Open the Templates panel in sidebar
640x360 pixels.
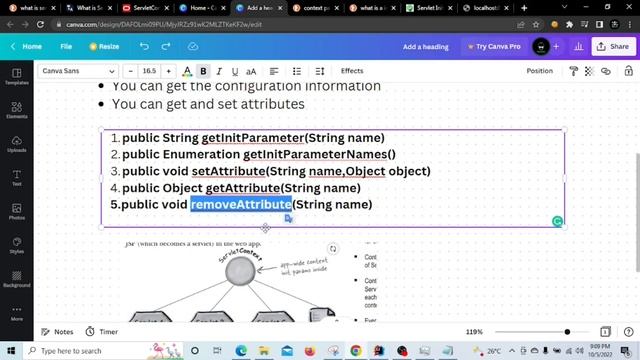click(x=17, y=77)
